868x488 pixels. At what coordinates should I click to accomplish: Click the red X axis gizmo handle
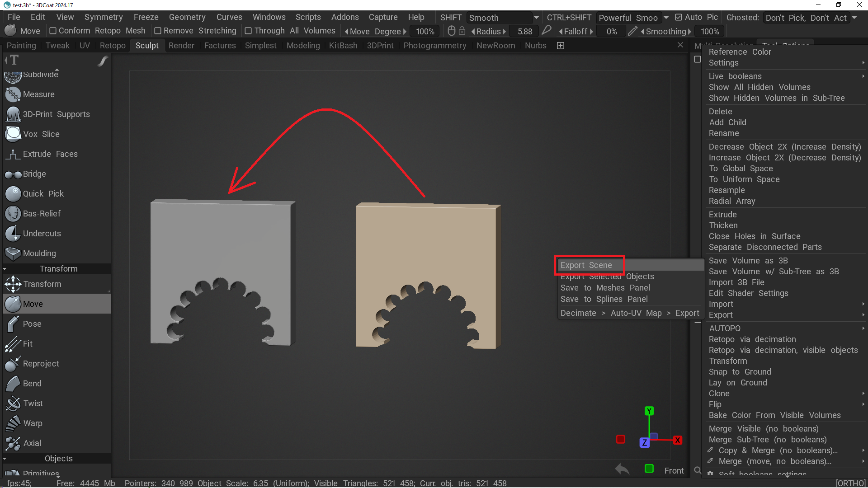677,440
